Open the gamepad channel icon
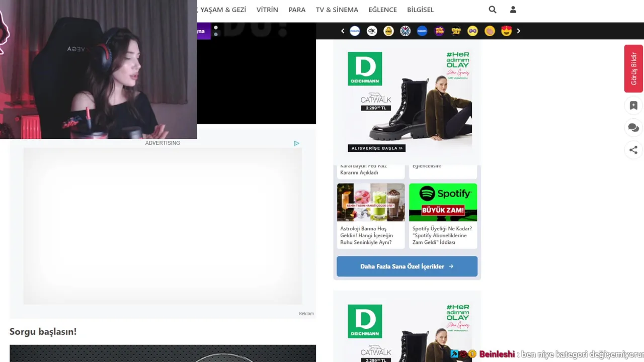This screenshot has height=362, width=644. (x=472, y=31)
